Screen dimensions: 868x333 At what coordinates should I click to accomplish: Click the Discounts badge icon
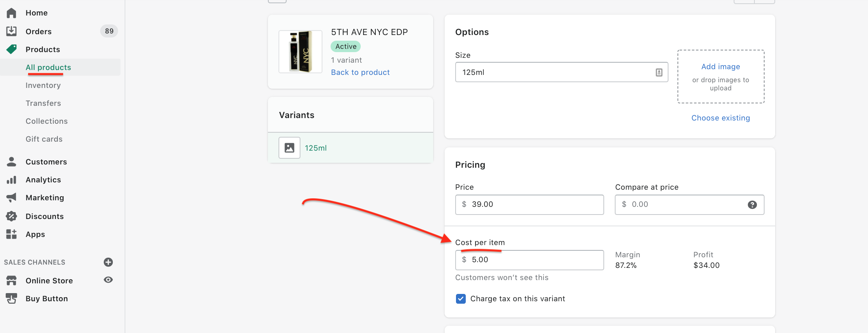click(x=11, y=216)
